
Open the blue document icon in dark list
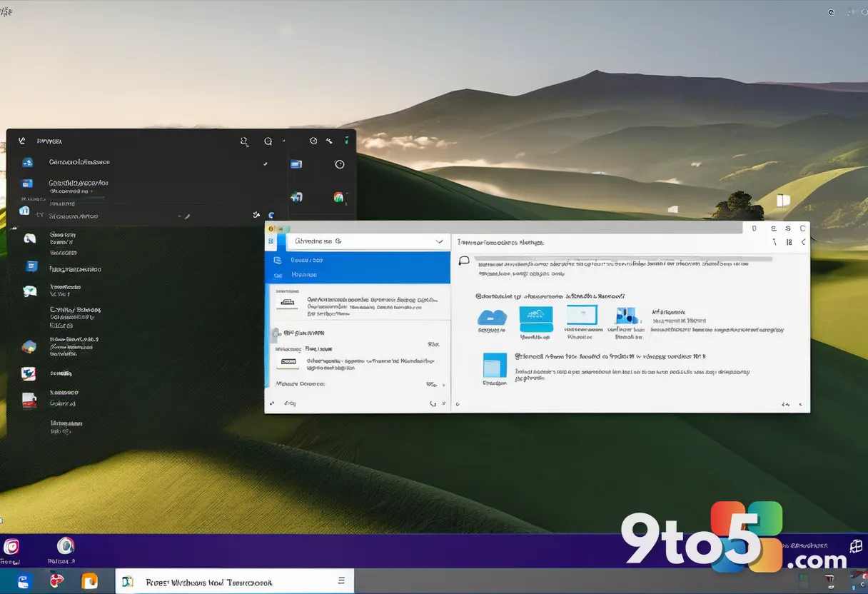click(x=31, y=266)
